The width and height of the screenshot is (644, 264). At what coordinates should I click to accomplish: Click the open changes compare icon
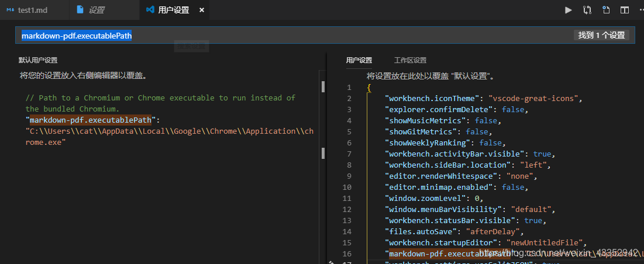tap(587, 11)
